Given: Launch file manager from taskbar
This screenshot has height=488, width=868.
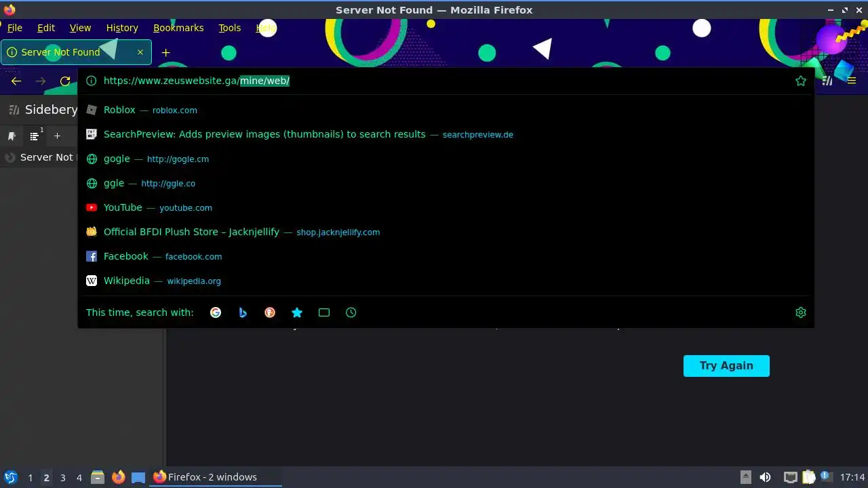Looking at the screenshot, I should click(x=98, y=477).
